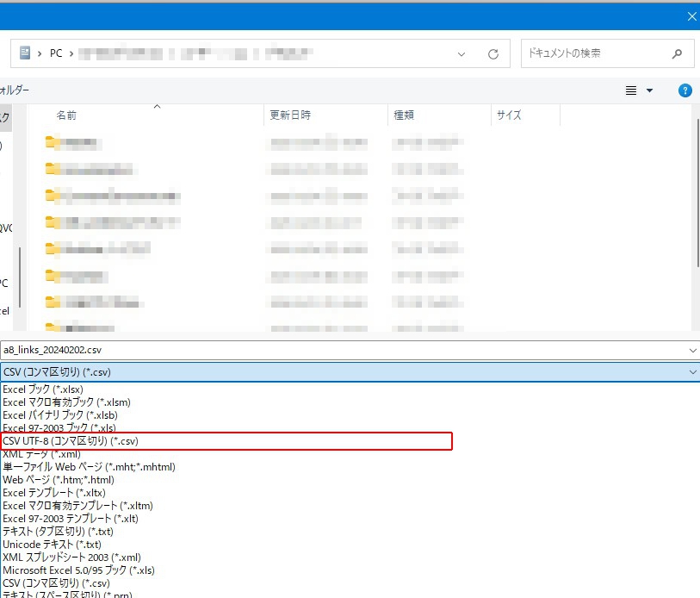Expand the file name dropdown arrow
The height and width of the screenshot is (598, 700).
[693, 350]
